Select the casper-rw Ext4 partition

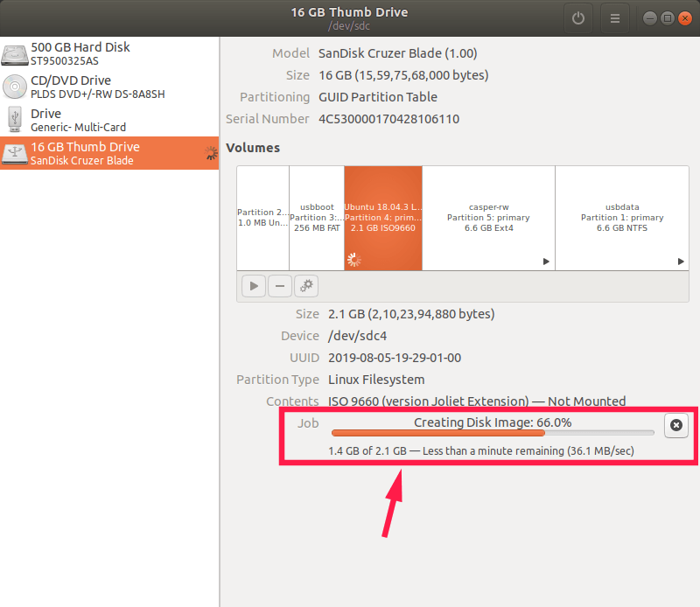coord(488,218)
